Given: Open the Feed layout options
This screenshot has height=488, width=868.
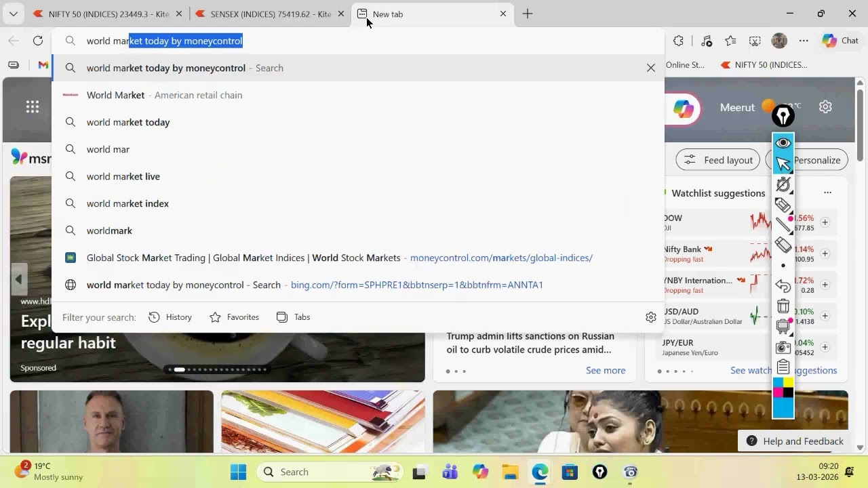Looking at the screenshot, I should 718,160.
